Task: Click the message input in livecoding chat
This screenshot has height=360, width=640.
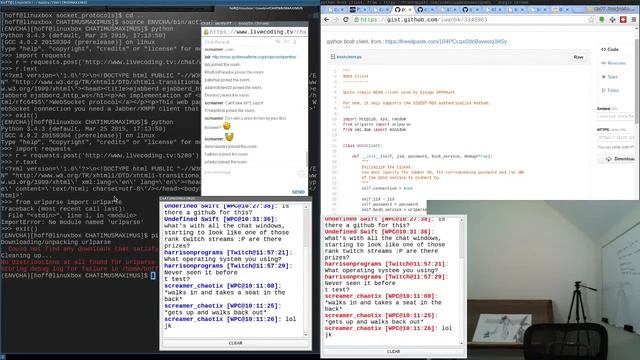Action: pos(249,173)
